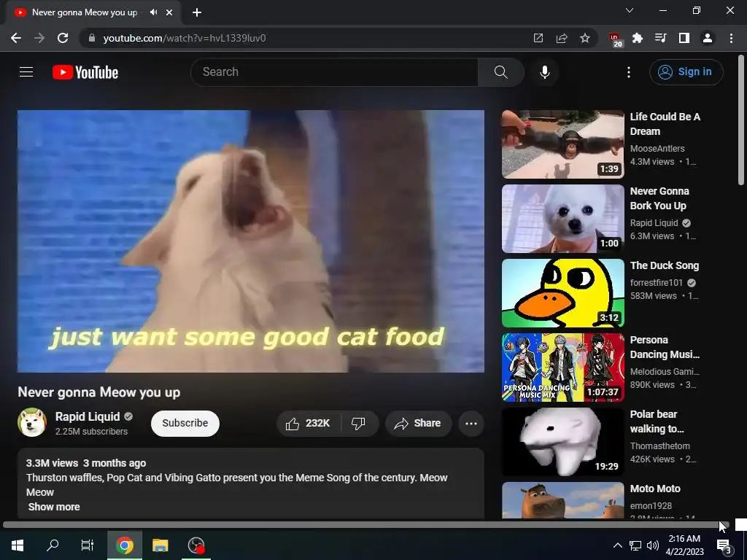Open the Moto Moto video title
747x560 pixels.
(x=655, y=489)
